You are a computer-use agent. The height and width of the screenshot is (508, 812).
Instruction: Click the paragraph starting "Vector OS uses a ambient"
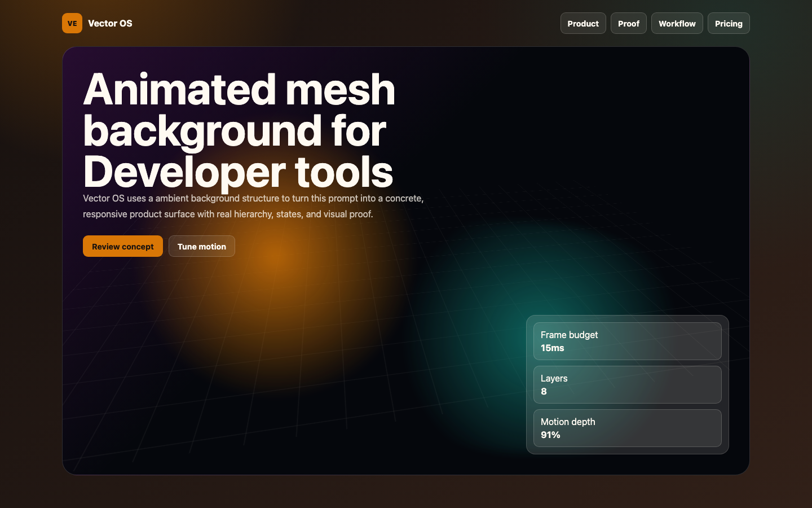click(x=253, y=206)
